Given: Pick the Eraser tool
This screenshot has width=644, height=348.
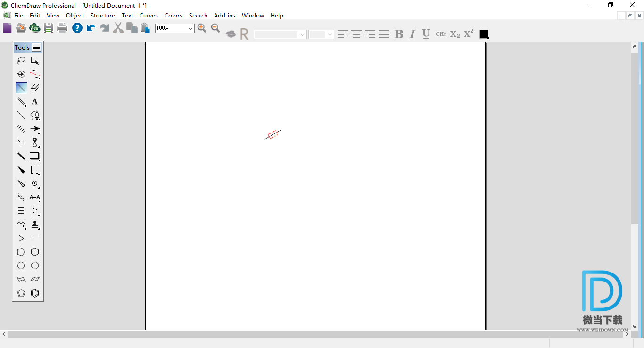Looking at the screenshot, I should coord(35,88).
